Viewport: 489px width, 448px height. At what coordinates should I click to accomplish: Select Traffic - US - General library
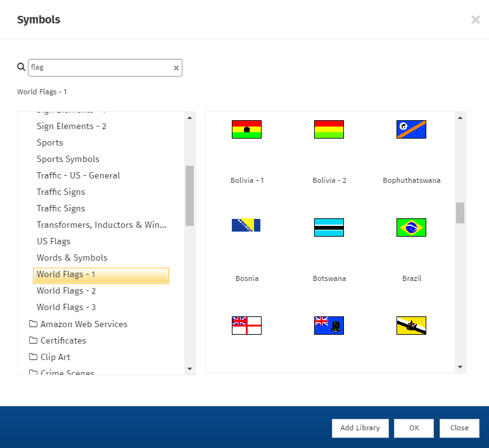click(x=79, y=176)
